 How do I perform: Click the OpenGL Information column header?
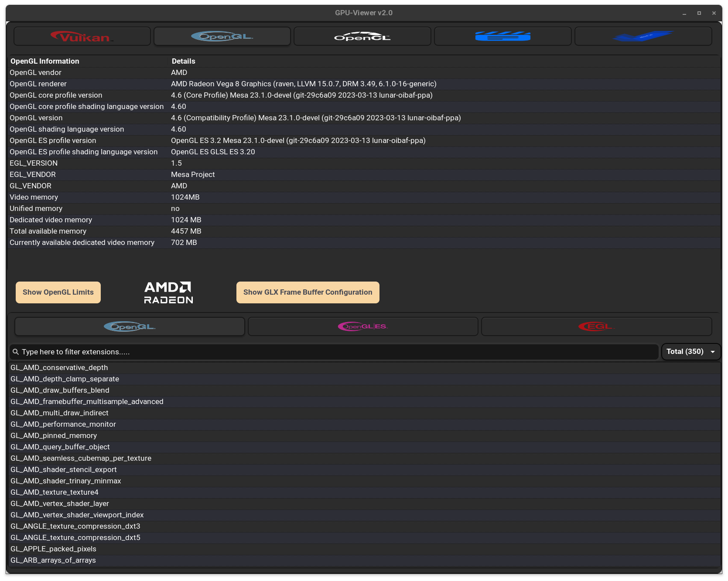pos(44,61)
